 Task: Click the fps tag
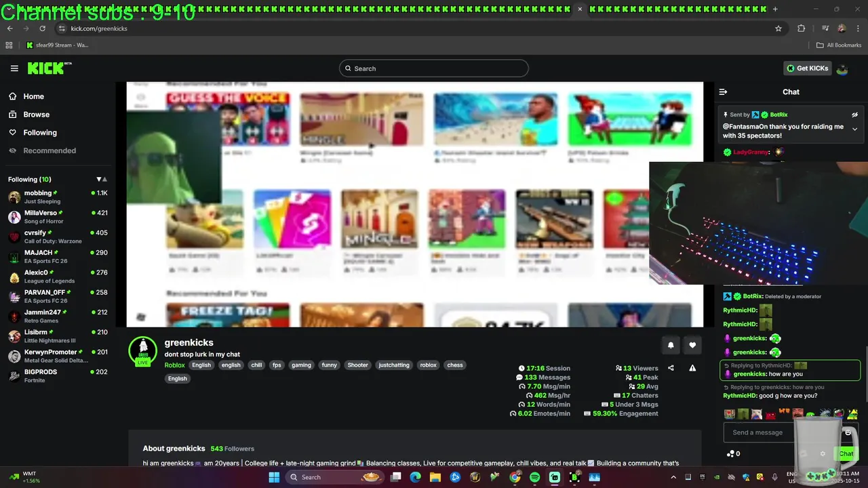coord(277,365)
